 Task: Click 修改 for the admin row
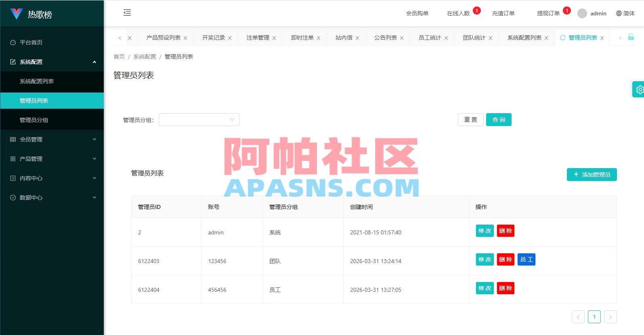[485, 231]
